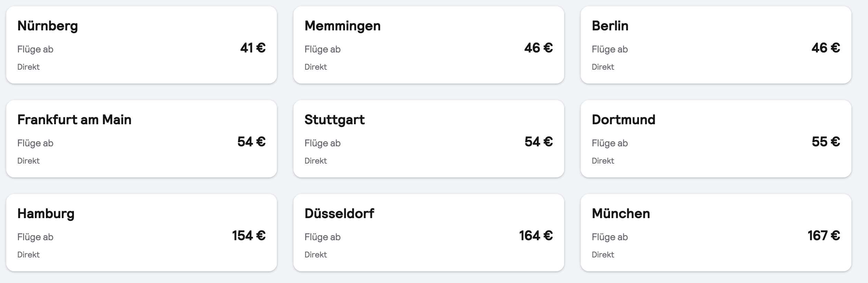The width and height of the screenshot is (868, 283).
Task: Select the Memmingen destination heading
Action: pyautogui.click(x=343, y=26)
